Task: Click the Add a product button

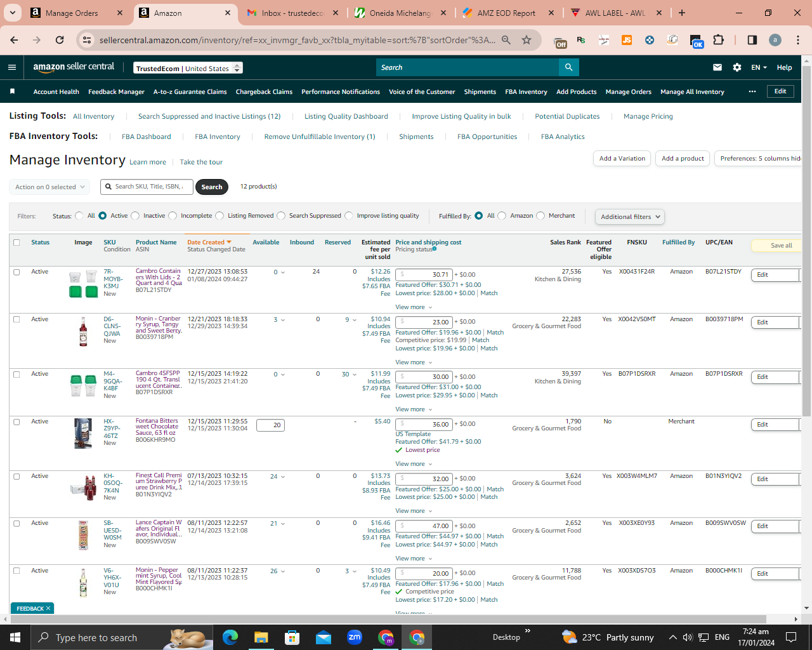Action: [683, 159]
